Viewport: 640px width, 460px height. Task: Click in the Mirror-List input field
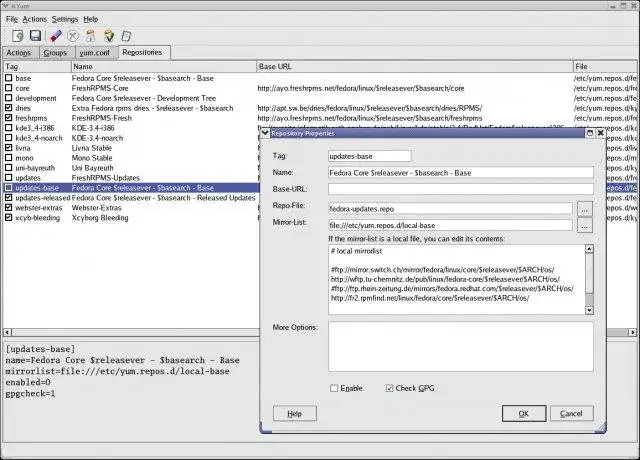[x=450, y=225]
